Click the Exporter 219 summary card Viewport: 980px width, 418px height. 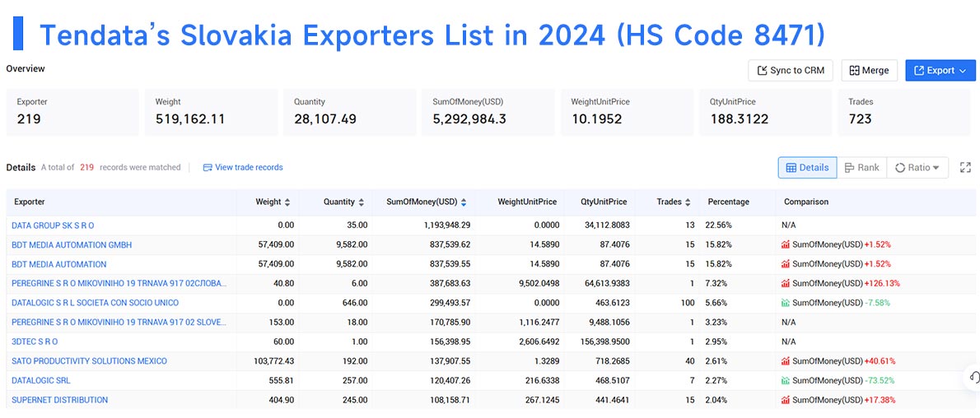72,113
